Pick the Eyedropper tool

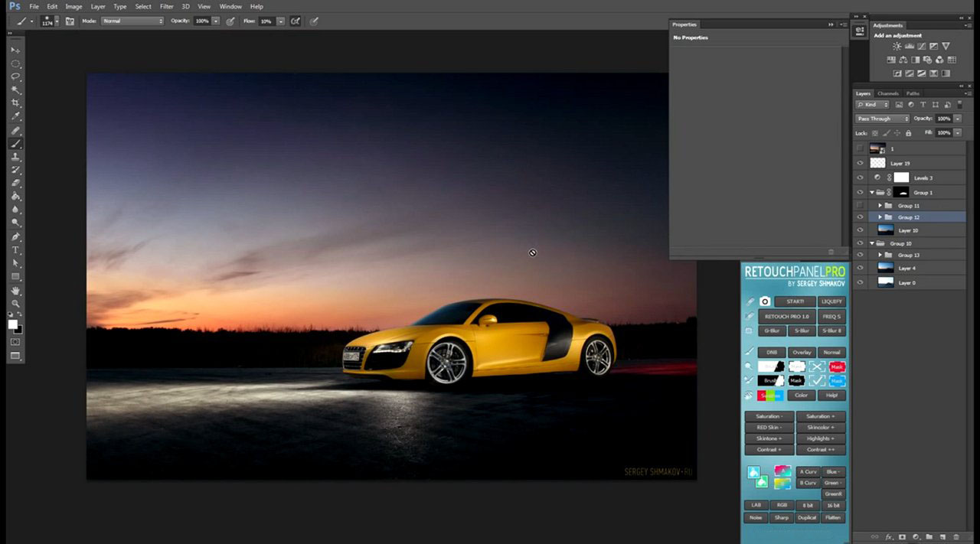point(15,116)
